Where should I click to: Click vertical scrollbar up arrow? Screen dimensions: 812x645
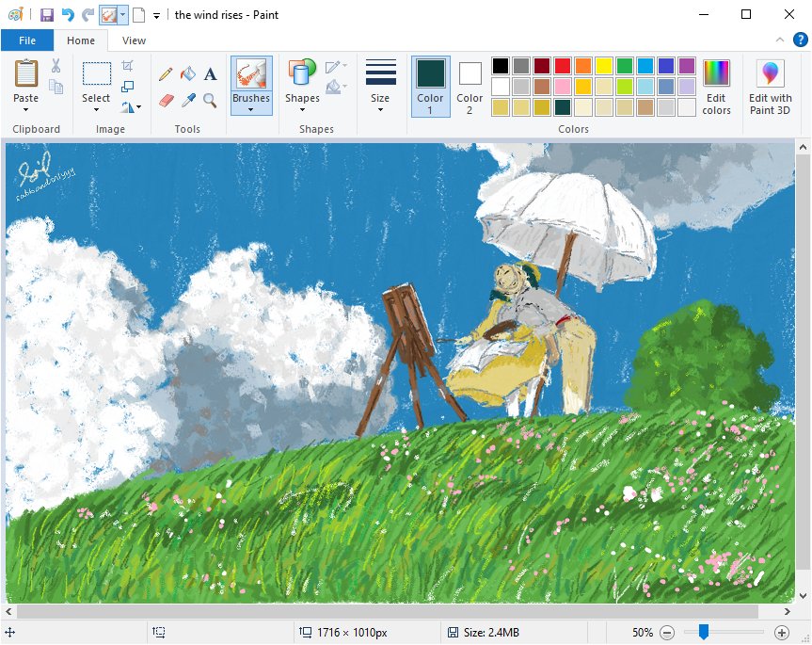pos(803,148)
